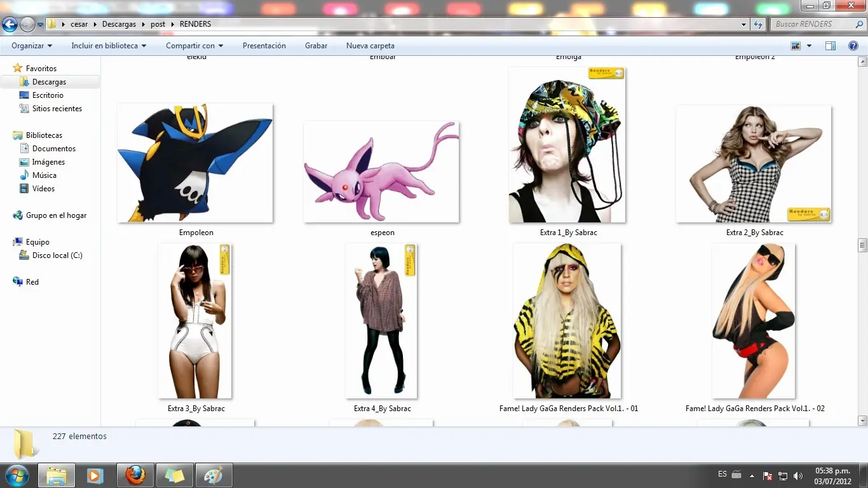Image resolution: width=868 pixels, height=488 pixels.
Task: Open the Compartir con menu
Action: click(194, 46)
